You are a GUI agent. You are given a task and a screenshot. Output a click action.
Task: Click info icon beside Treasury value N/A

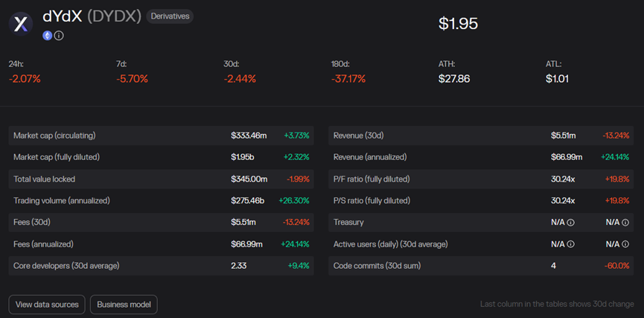(x=571, y=222)
